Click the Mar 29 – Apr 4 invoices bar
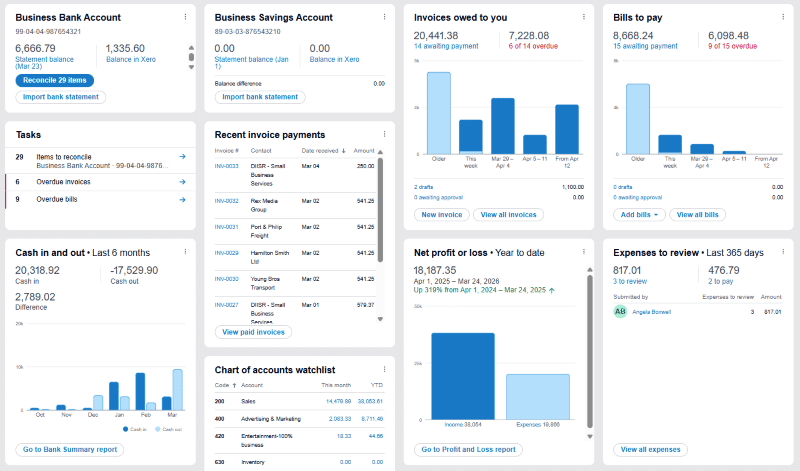Image resolution: width=800 pixels, height=471 pixels. [x=503, y=126]
